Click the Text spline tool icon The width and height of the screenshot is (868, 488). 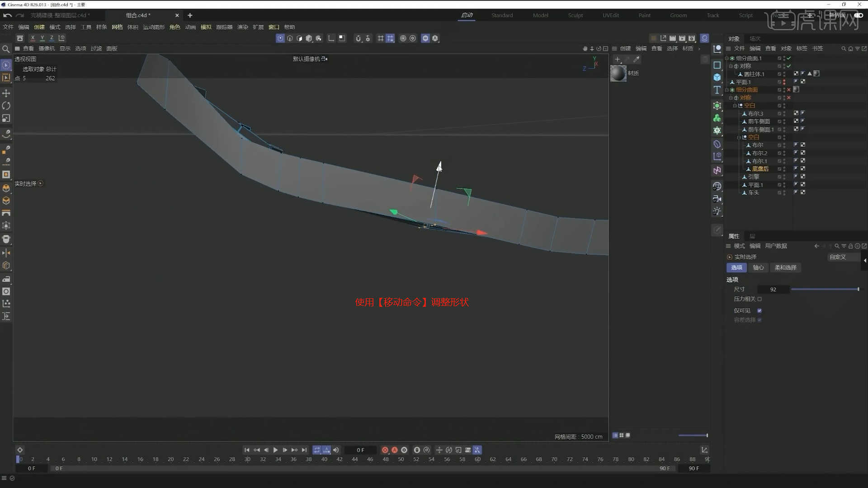(717, 90)
